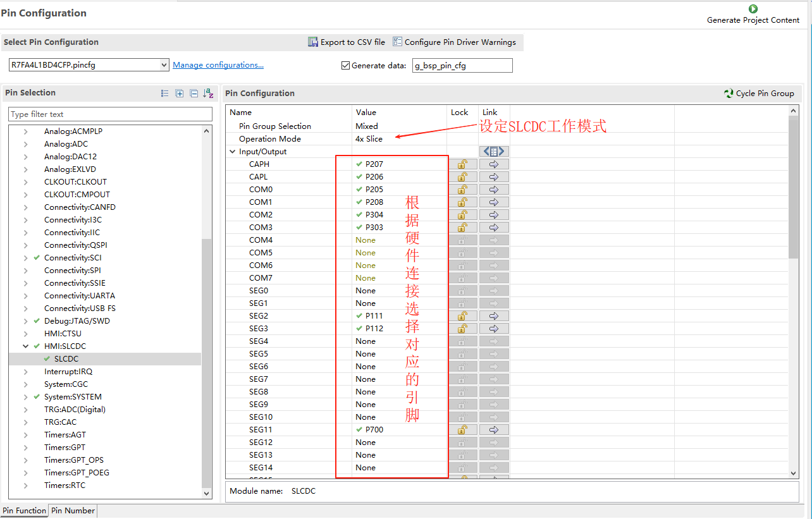Expand the Connectivity:SCI tree node
812x519 pixels.
click(26, 258)
